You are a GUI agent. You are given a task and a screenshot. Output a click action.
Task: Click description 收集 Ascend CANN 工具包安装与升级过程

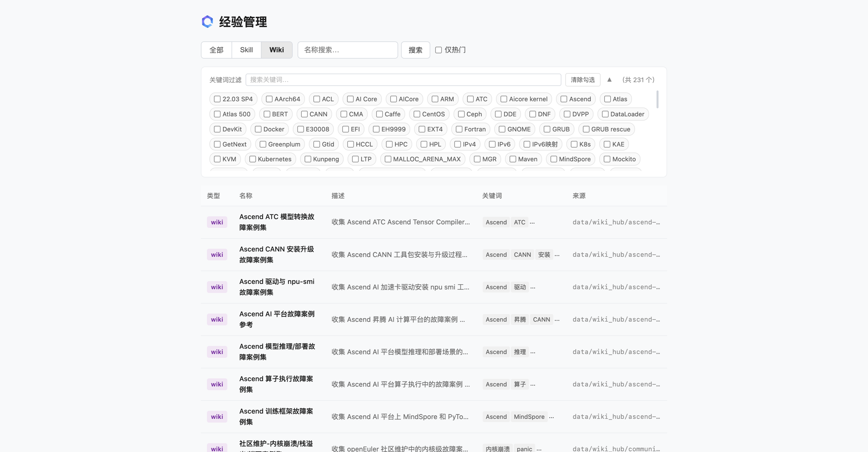tap(399, 255)
